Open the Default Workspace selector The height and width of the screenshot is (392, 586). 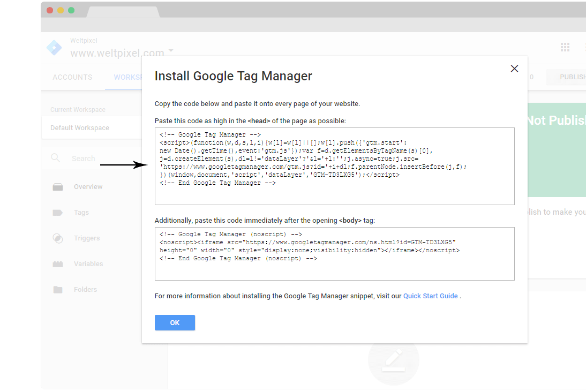[x=79, y=127]
